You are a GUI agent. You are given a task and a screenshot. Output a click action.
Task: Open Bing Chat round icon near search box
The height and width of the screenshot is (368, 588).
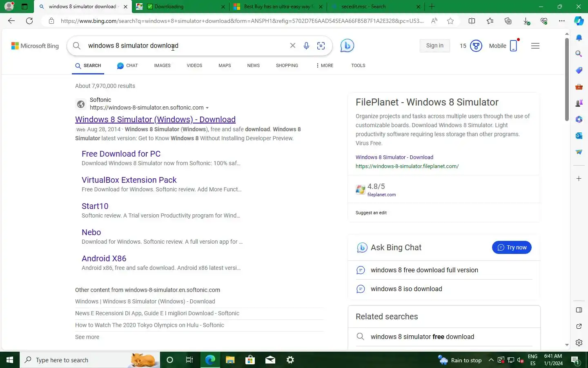click(x=347, y=45)
